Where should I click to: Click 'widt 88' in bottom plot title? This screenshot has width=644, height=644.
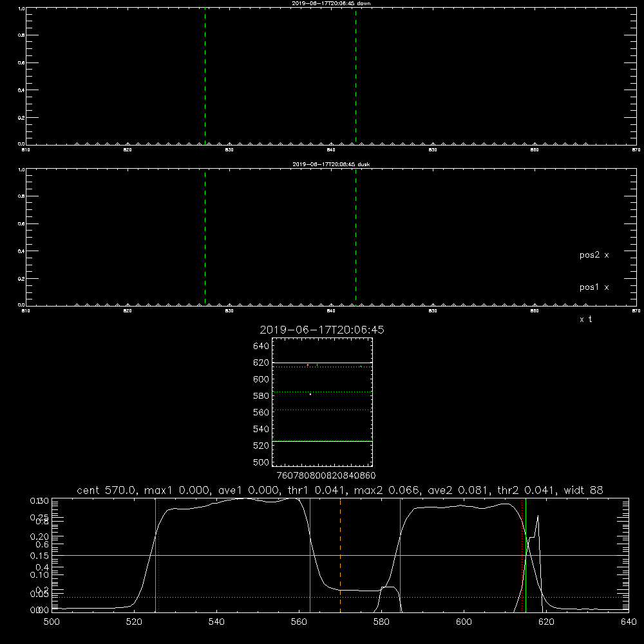click(x=583, y=490)
